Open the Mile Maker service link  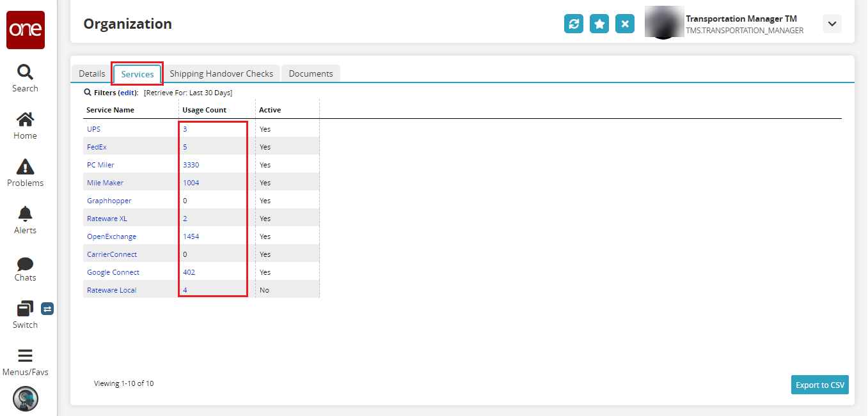click(106, 183)
